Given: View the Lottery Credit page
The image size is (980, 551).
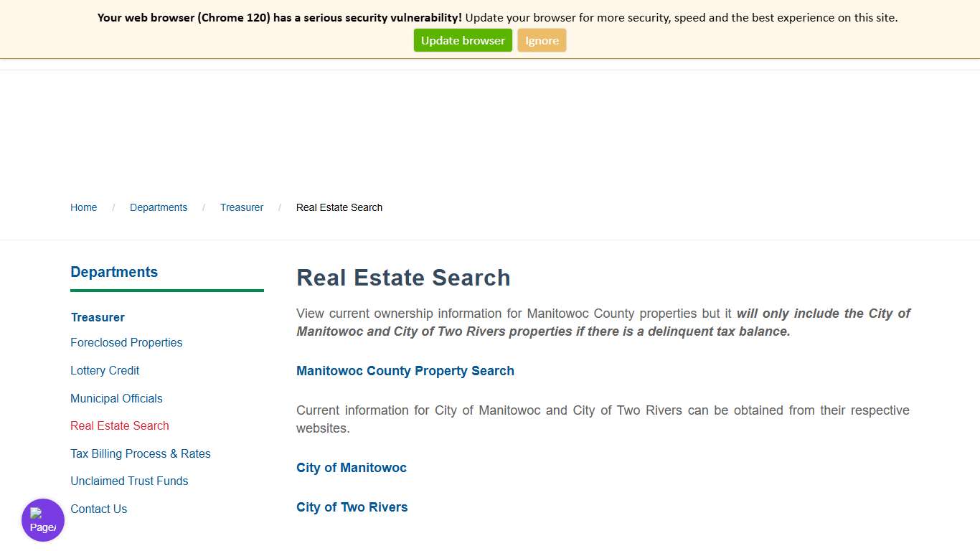Looking at the screenshot, I should coord(105,370).
